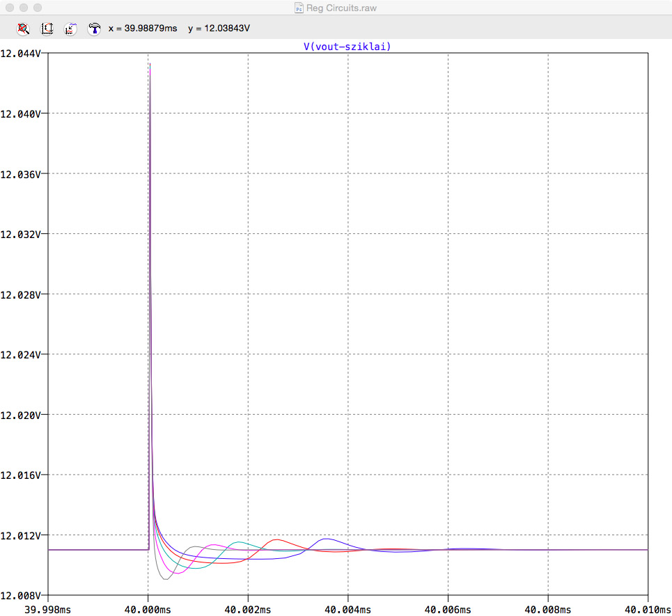Click the minimize button of the waveform window
Image resolution: width=672 pixels, height=616 pixels.
[24, 8]
